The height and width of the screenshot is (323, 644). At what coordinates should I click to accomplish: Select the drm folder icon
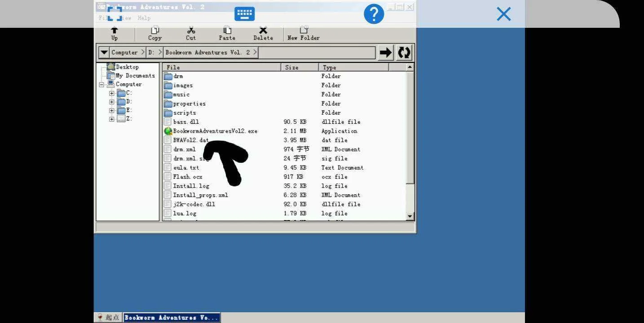click(x=168, y=76)
